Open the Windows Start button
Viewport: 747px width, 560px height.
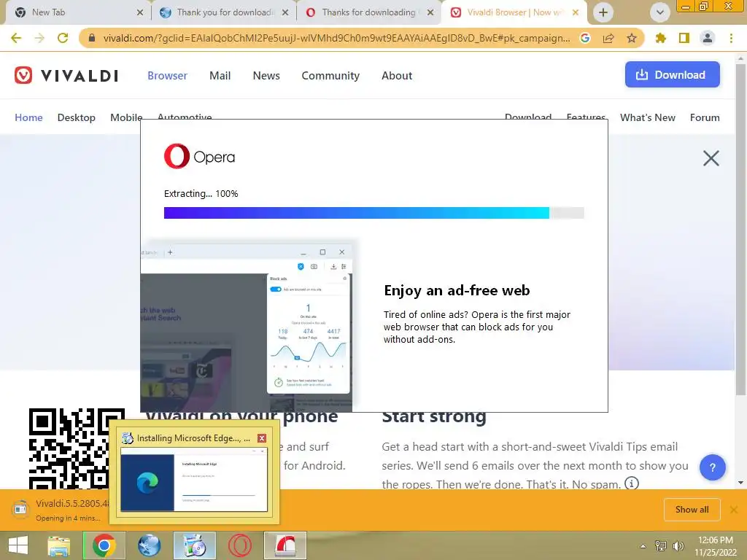pyautogui.click(x=18, y=545)
